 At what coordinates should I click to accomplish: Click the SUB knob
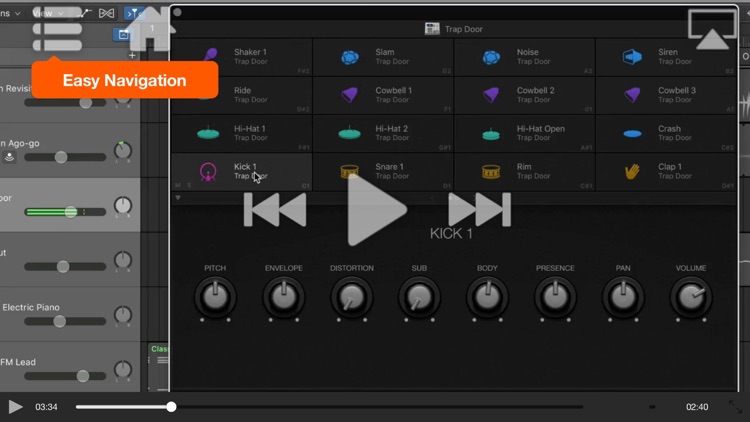419,297
